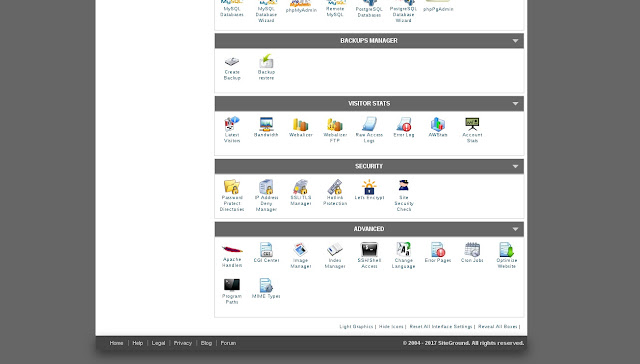The height and width of the screenshot is (364, 640).
Task: Switch to Light Graphics
Action: click(356, 326)
